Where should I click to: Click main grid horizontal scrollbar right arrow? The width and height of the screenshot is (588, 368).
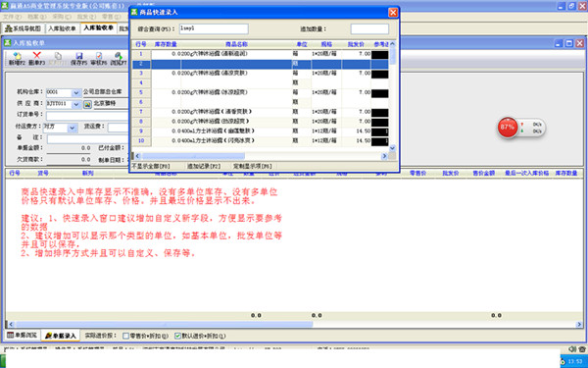[579, 325]
